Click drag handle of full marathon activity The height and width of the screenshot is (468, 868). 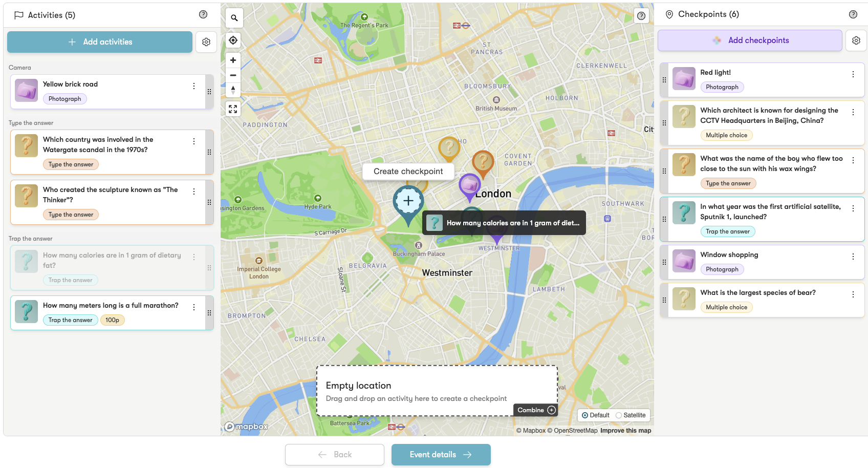click(x=209, y=313)
